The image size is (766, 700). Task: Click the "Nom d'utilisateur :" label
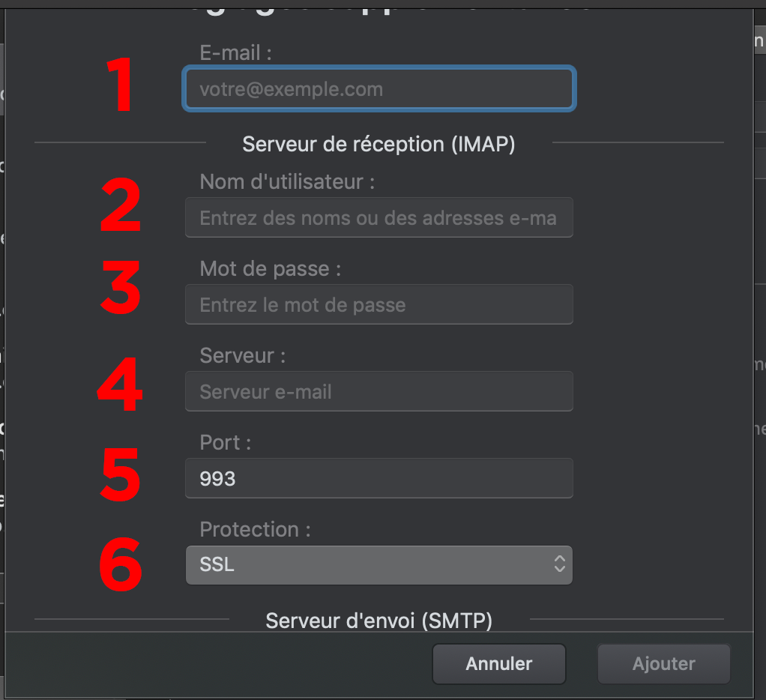(x=287, y=181)
